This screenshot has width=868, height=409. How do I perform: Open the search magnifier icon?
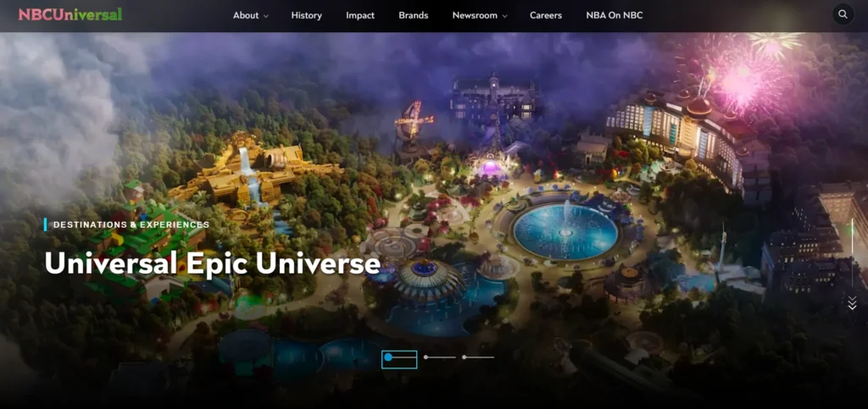(843, 14)
